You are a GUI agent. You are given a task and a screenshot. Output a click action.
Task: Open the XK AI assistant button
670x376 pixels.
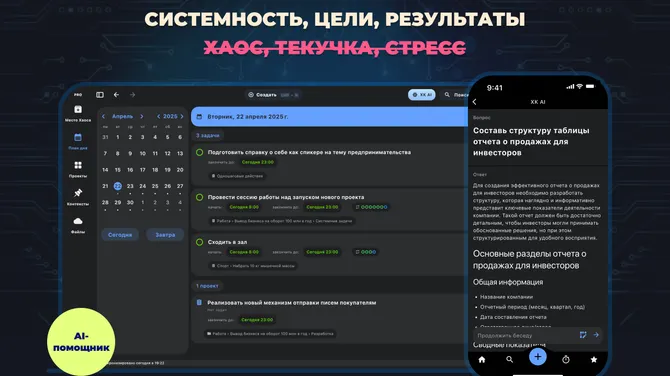pyautogui.click(x=422, y=95)
